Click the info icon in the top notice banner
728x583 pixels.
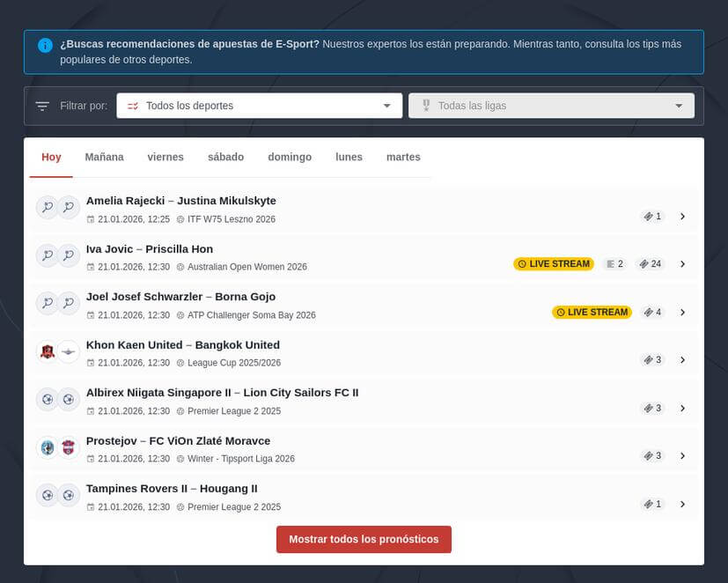point(44,45)
